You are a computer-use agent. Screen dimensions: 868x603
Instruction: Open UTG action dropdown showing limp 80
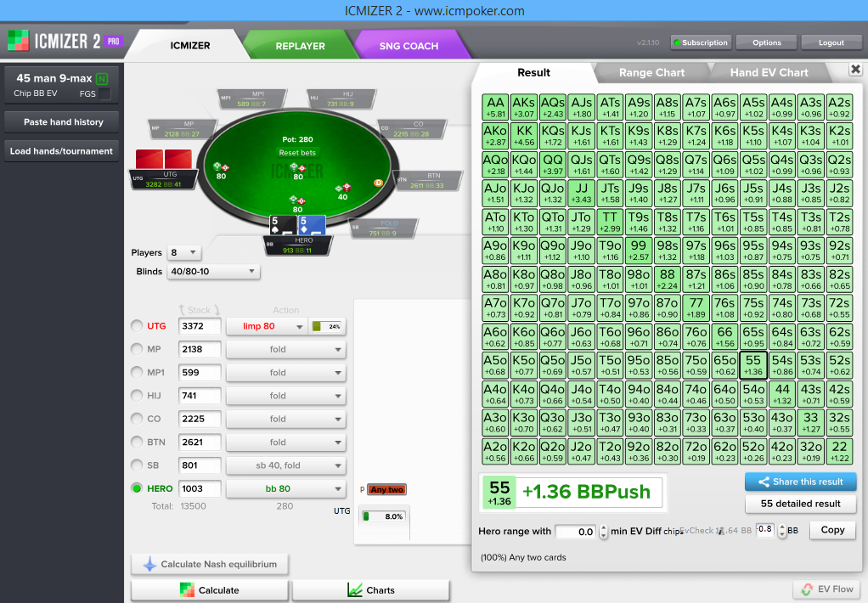[x=267, y=326]
